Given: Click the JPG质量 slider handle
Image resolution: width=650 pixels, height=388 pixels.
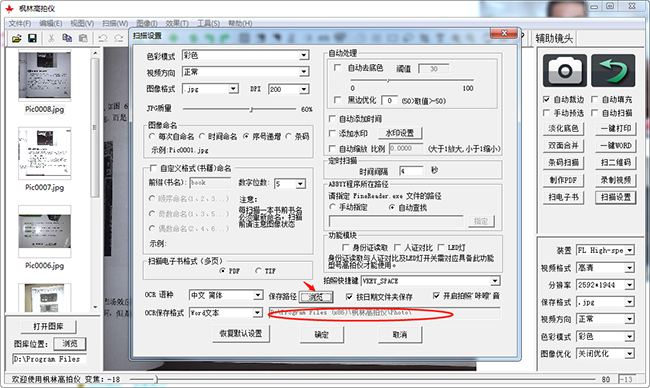Looking at the screenshot, I should [251, 109].
